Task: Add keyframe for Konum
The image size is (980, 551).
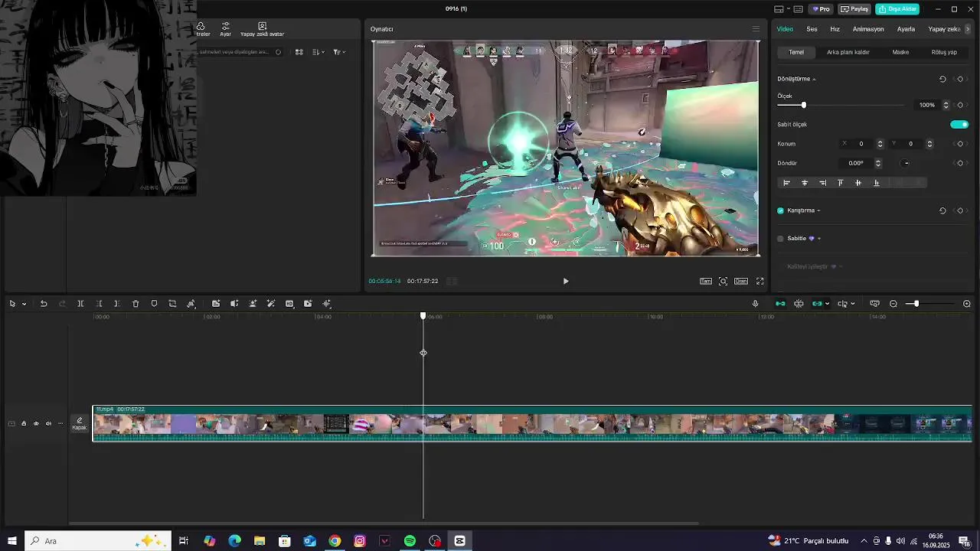Action: (960, 144)
